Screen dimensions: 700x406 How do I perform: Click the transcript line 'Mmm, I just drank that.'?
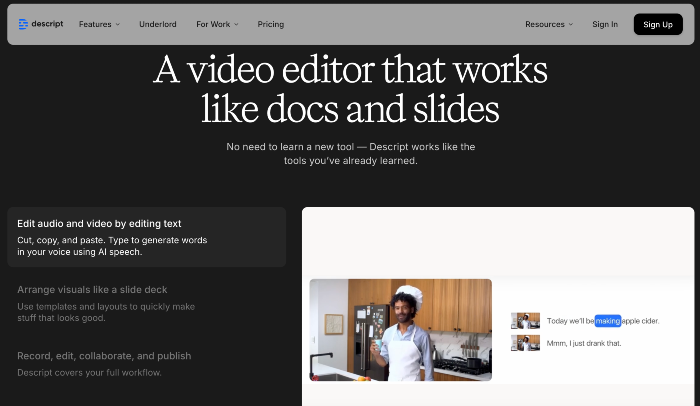tap(584, 343)
